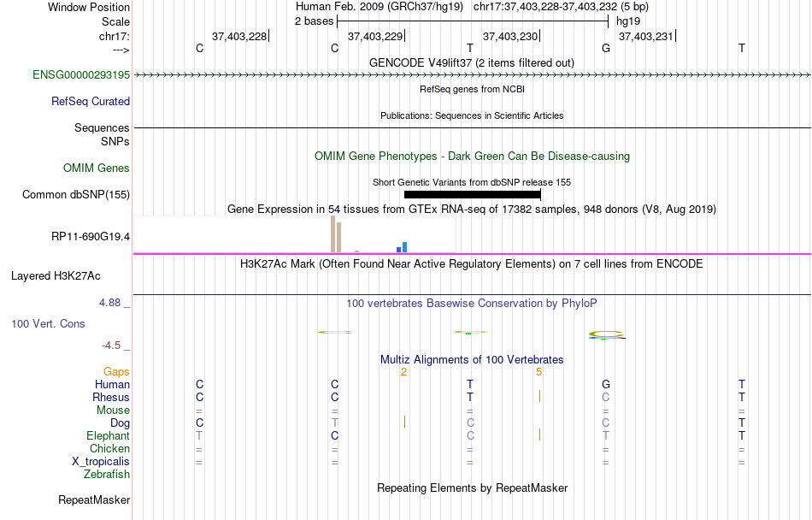Click the Layered H3K27Ac track label
Image resolution: width=812 pixels, height=520 pixels.
(56, 275)
